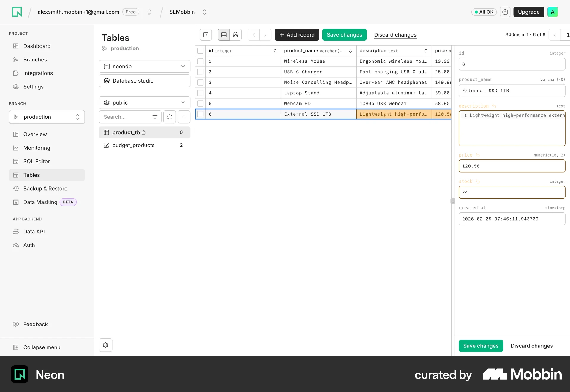Click Save changes in the record panel
Image resolution: width=570 pixels, height=392 pixels.
pyautogui.click(x=481, y=346)
